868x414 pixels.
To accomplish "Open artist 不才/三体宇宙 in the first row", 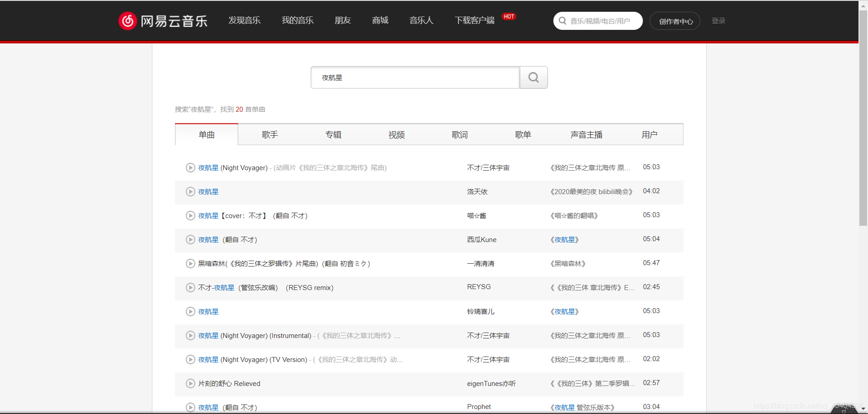I will click(488, 168).
